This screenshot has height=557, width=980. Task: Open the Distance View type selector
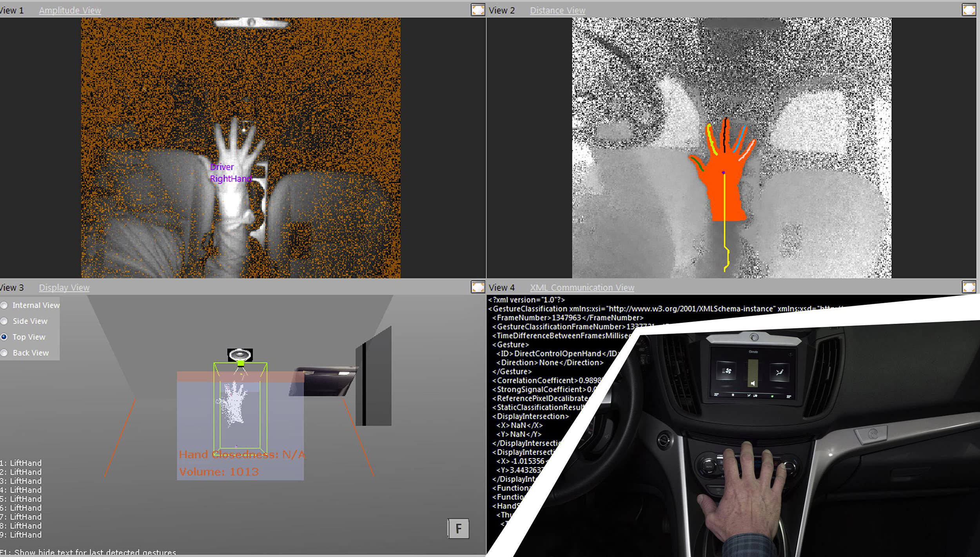[x=557, y=11]
